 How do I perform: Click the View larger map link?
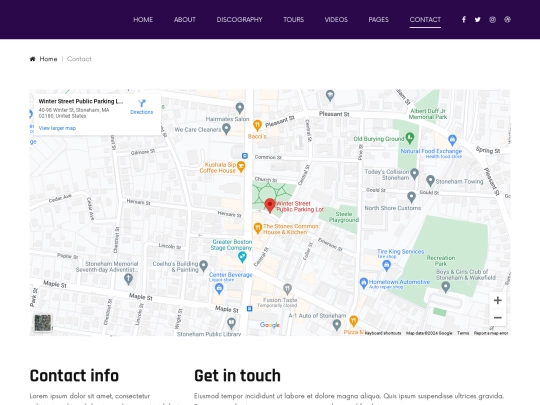57,128
